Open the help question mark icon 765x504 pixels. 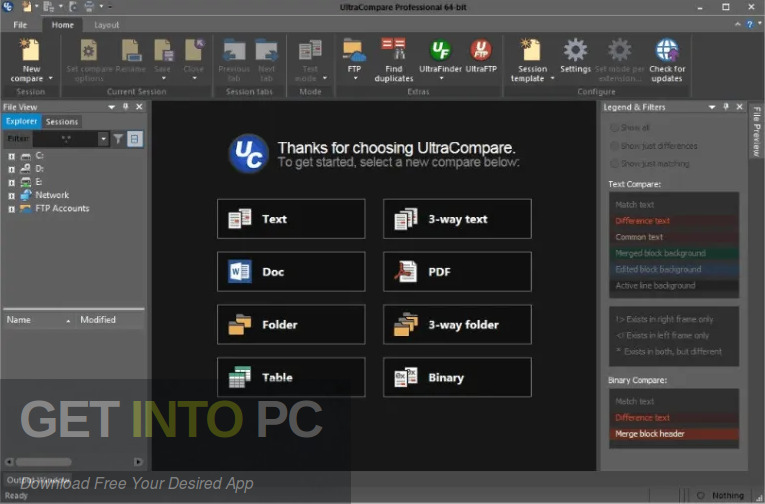click(750, 24)
